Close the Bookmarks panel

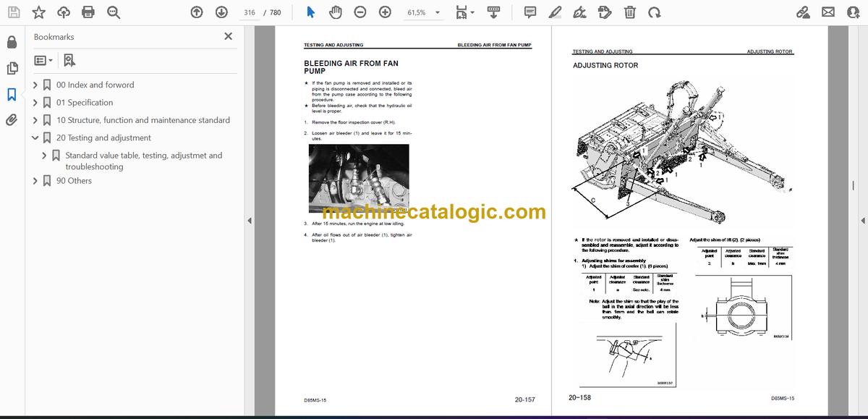[228, 36]
